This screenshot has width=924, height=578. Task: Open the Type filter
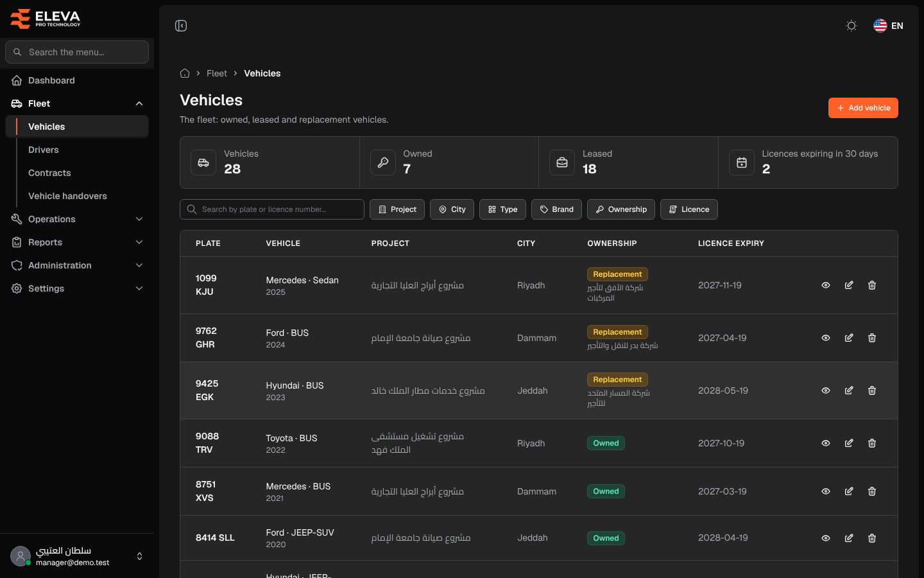tap(503, 209)
